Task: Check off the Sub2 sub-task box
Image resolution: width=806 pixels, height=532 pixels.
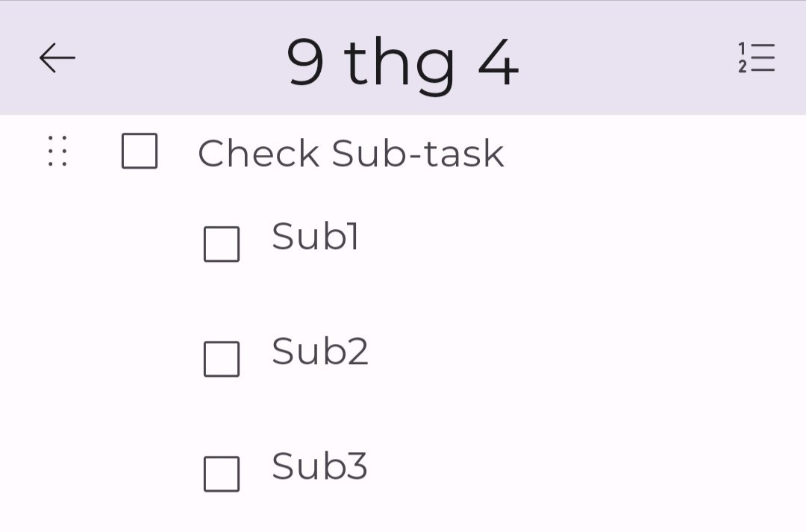Action: click(222, 359)
